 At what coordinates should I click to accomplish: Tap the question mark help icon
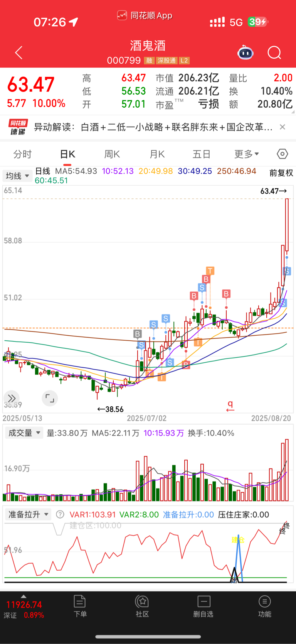(x=60, y=514)
